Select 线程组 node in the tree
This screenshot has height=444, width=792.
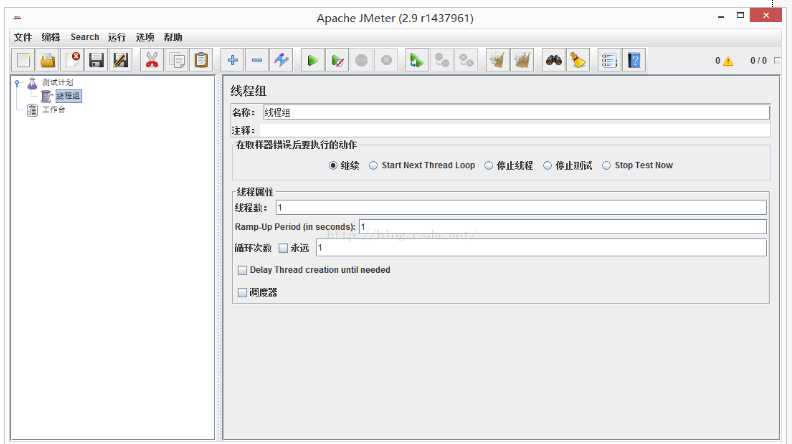click(68, 96)
